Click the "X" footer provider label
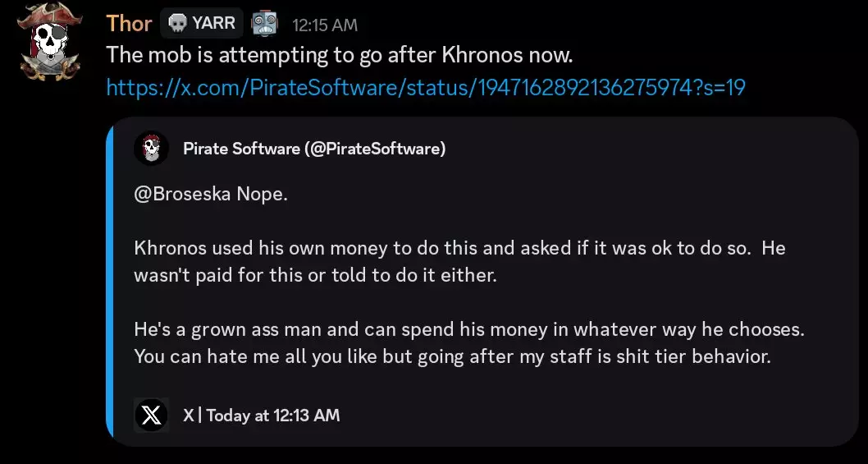Viewport: 868px width, 464px height. (189, 415)
